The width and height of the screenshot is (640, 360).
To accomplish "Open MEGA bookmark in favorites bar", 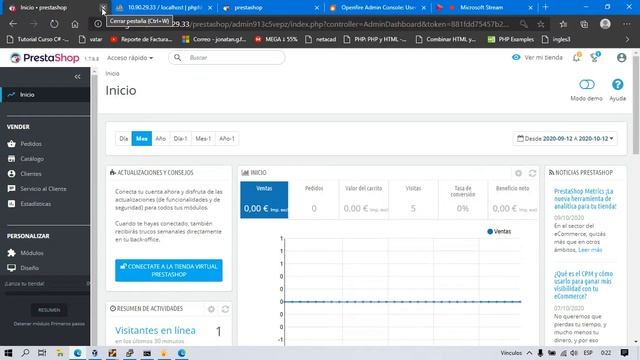I will tap(276, 39).
